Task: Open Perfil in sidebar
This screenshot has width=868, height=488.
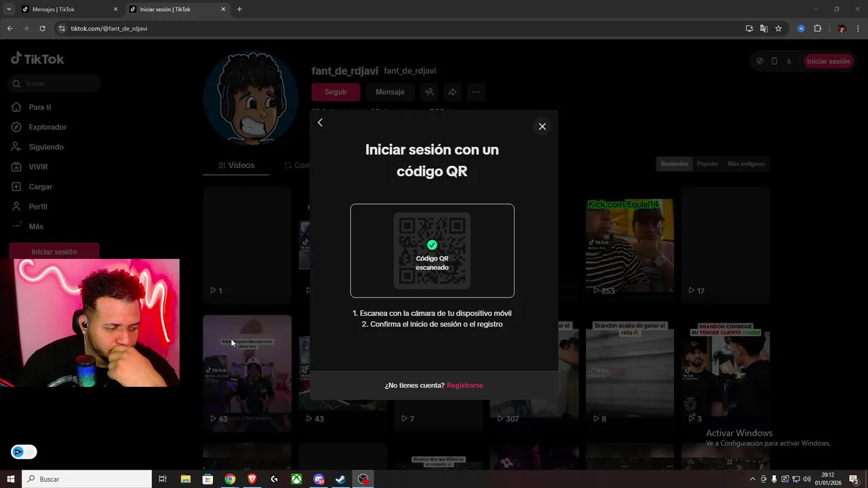Action: click(x=38, y=207)
